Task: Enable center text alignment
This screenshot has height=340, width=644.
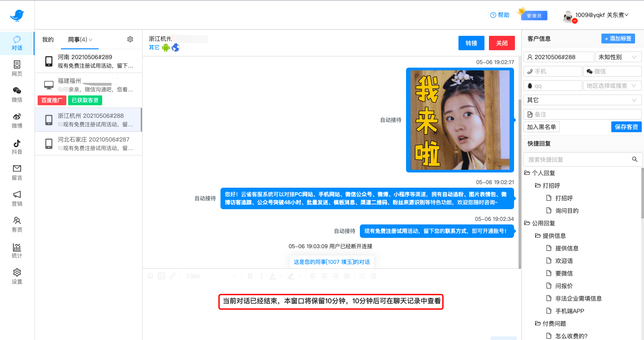Action: click(x=324, y=275)
